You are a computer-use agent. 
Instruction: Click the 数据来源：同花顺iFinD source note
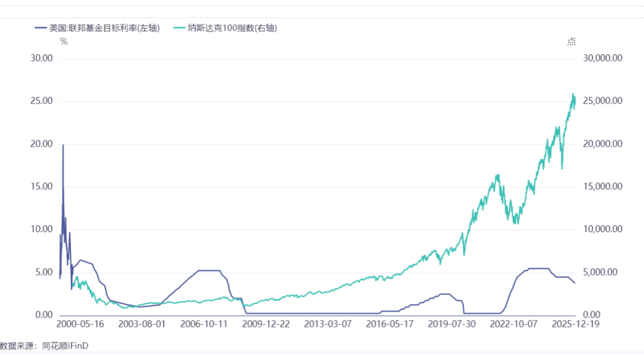tap(44, 346)
